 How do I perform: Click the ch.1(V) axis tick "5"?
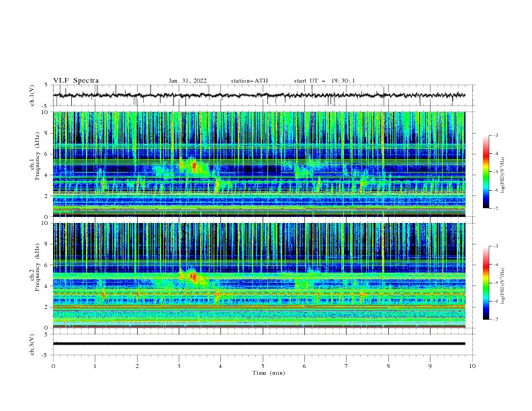point(46,85)
